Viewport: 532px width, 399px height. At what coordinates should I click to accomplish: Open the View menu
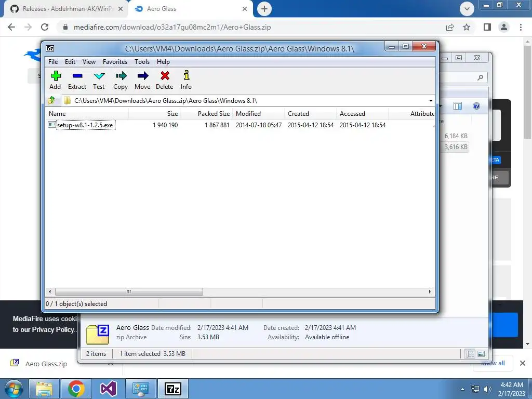click(x=89, y=62)
